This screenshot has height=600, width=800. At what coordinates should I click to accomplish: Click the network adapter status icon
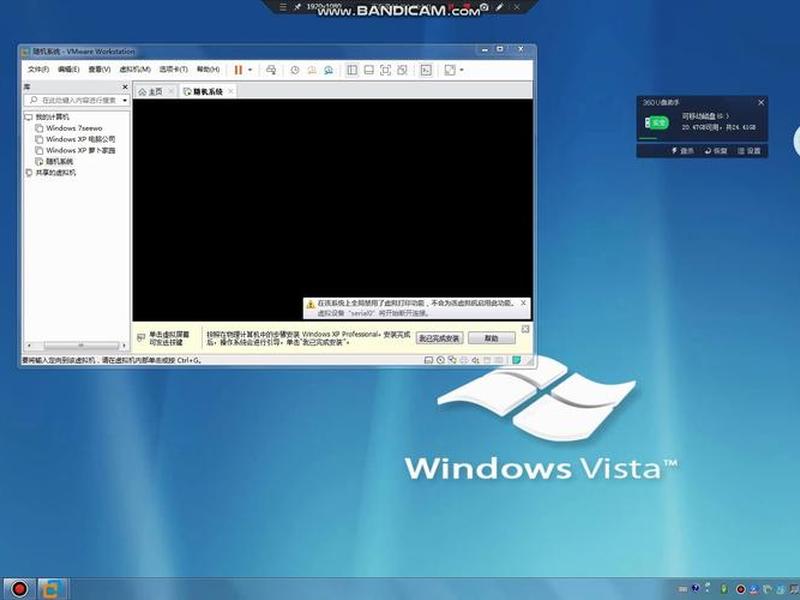coord(452,360)
